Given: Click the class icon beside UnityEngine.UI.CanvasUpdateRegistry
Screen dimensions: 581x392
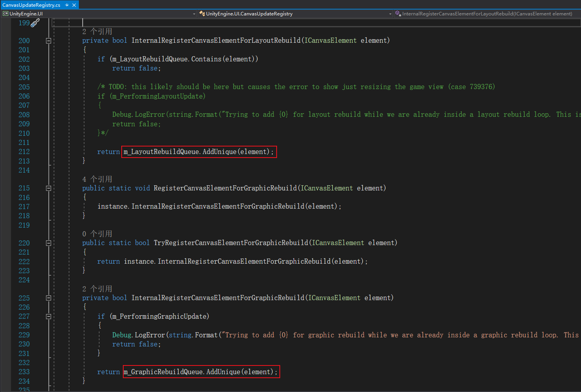Looking at the screenshot, I should tap(202, 14).
